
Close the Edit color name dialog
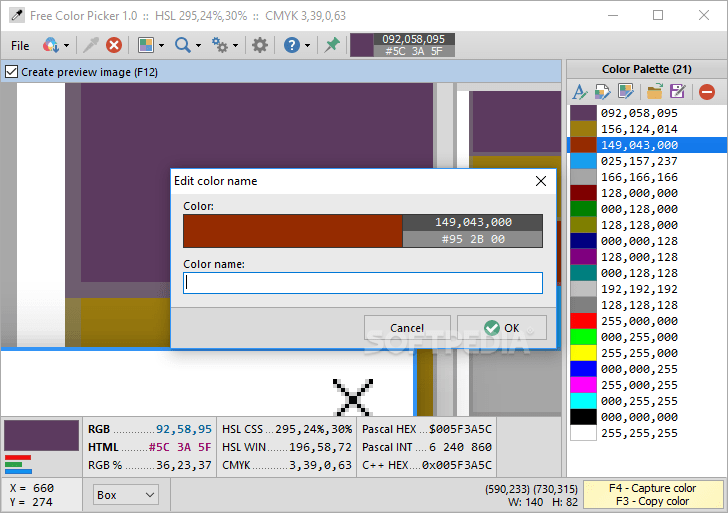[x=541, y=181]
